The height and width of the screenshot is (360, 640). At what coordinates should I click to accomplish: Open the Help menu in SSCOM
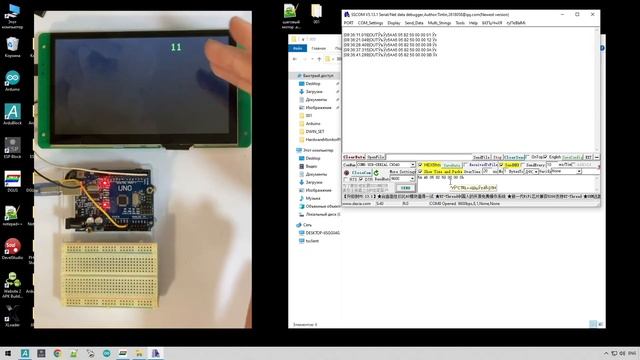pos(473,23)
